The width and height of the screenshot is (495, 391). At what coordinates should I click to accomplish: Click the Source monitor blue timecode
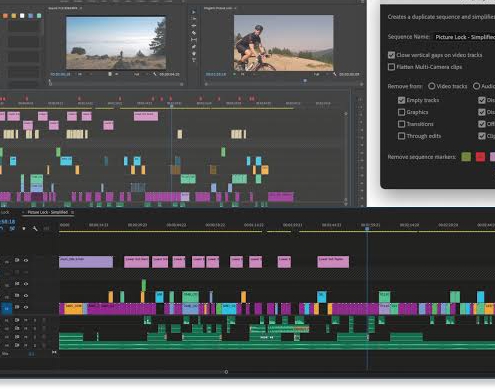click(x=60, y=74)
